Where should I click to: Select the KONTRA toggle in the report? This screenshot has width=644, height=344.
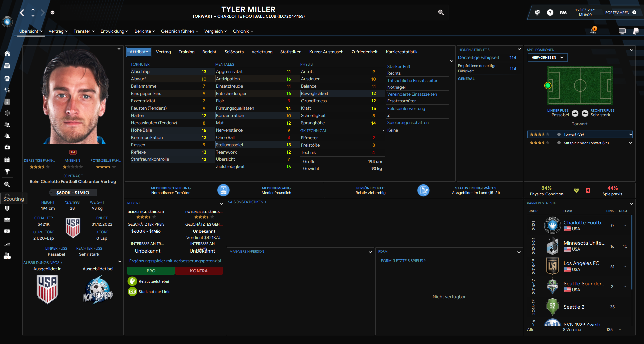pyautogui.click(x=199, y=271)
